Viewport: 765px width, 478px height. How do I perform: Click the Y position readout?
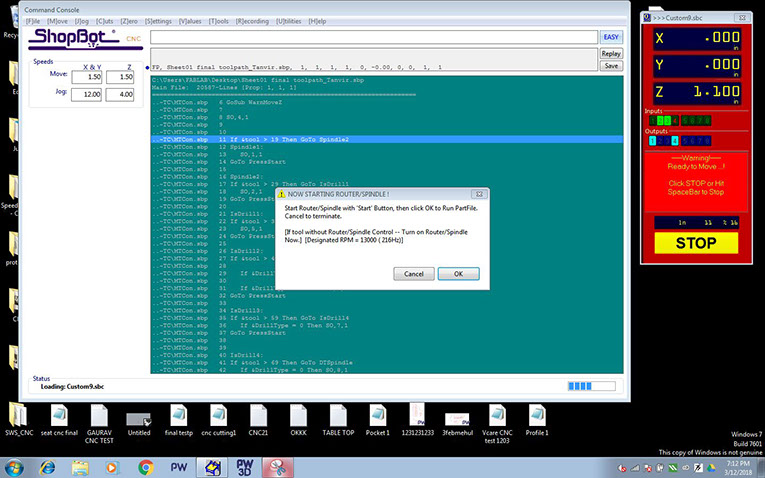697,65
